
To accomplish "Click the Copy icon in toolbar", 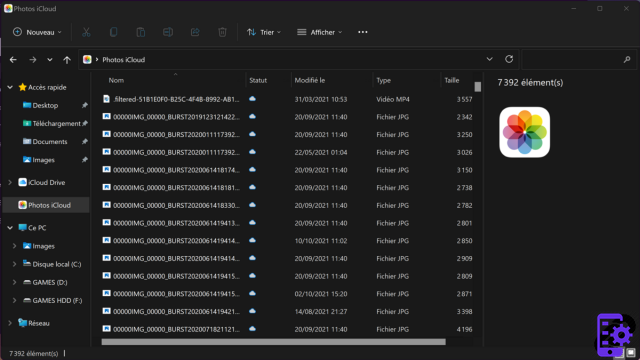I will click(x=113, y=32).
